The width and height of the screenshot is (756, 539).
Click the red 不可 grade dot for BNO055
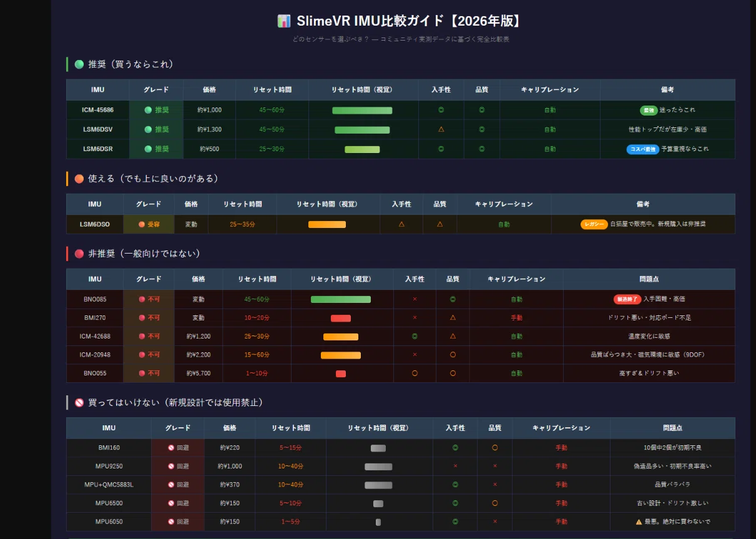(x=142, y=373)
